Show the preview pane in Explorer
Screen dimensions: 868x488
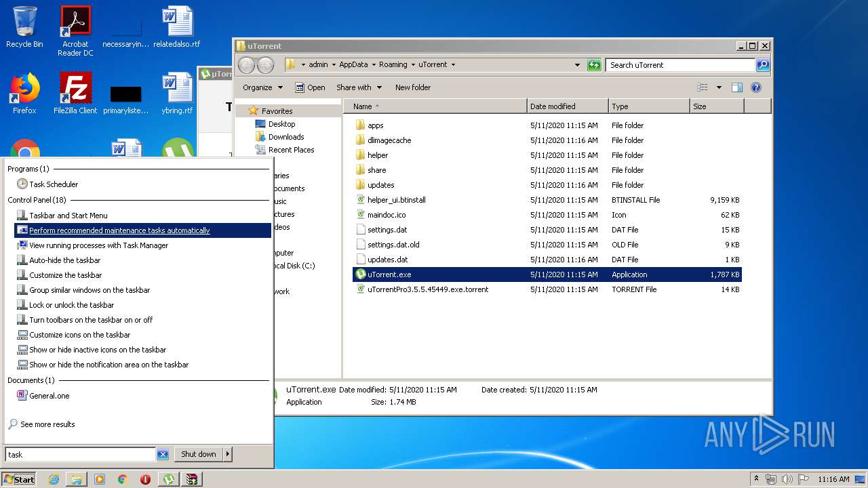click(x=737, y=87)
